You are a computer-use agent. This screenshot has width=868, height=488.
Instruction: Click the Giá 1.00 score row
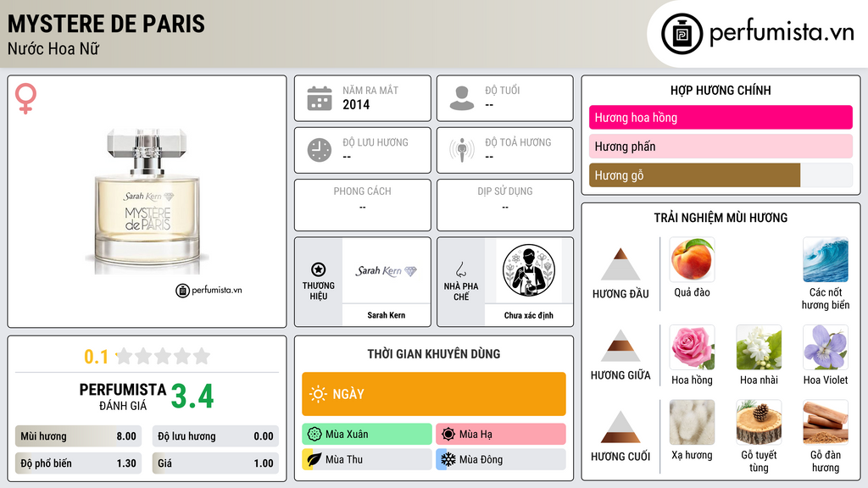click(215, 463)
